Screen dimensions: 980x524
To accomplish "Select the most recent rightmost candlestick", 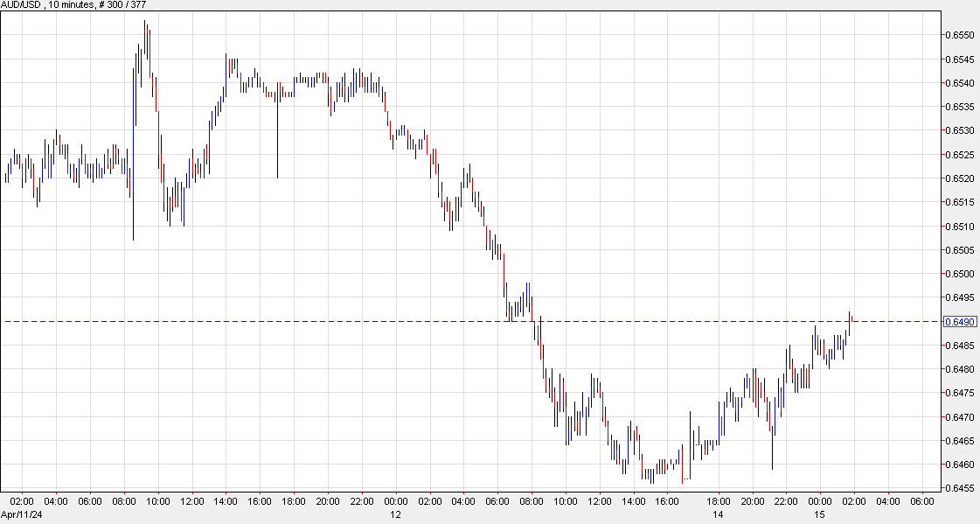I will click(x=851, y=324).
